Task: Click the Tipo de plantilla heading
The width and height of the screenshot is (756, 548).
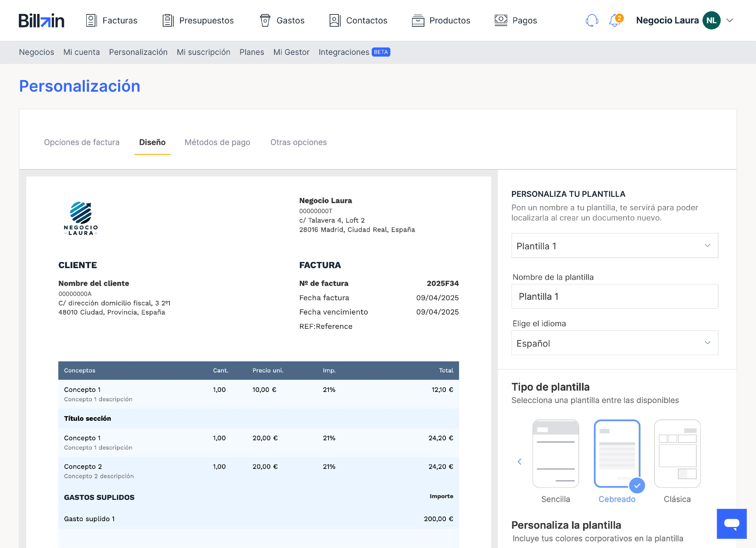Action: click(x=551, y=387)
